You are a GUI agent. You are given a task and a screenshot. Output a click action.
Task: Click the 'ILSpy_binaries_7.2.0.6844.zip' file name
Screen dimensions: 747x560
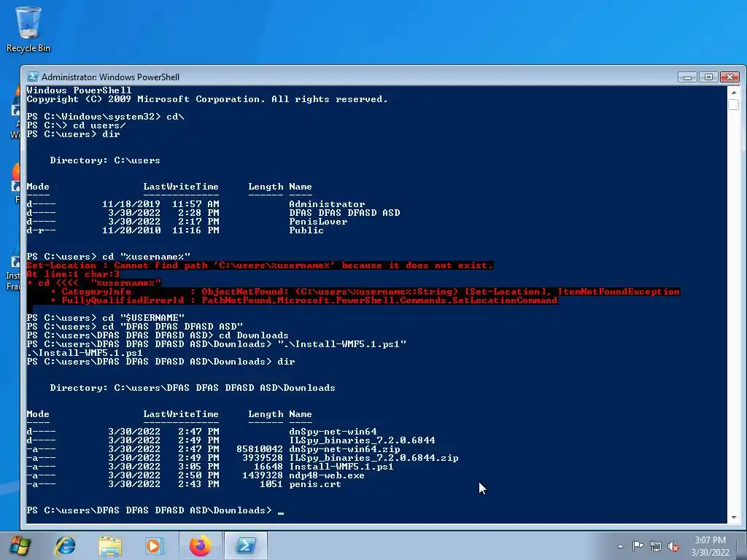(374, 458)
